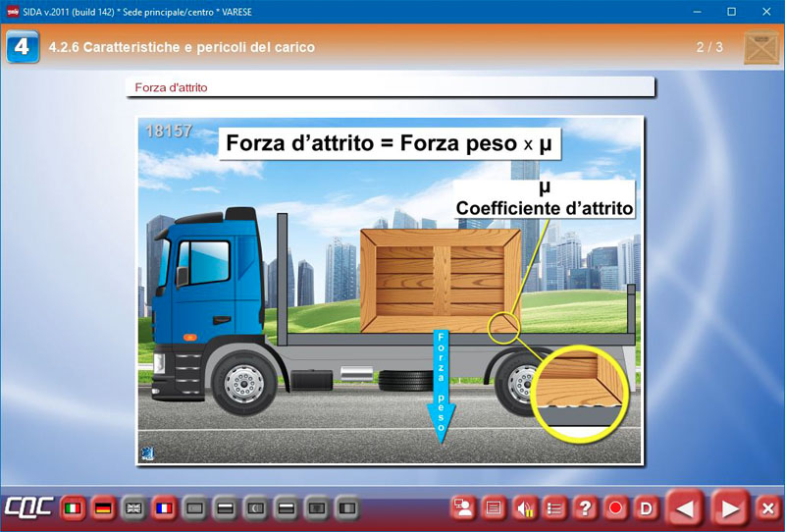Image resolution: width=785 pixels, height=532 pixels.
Task: Advance to next slide with right arrow
Action: [x=730, y=508]
